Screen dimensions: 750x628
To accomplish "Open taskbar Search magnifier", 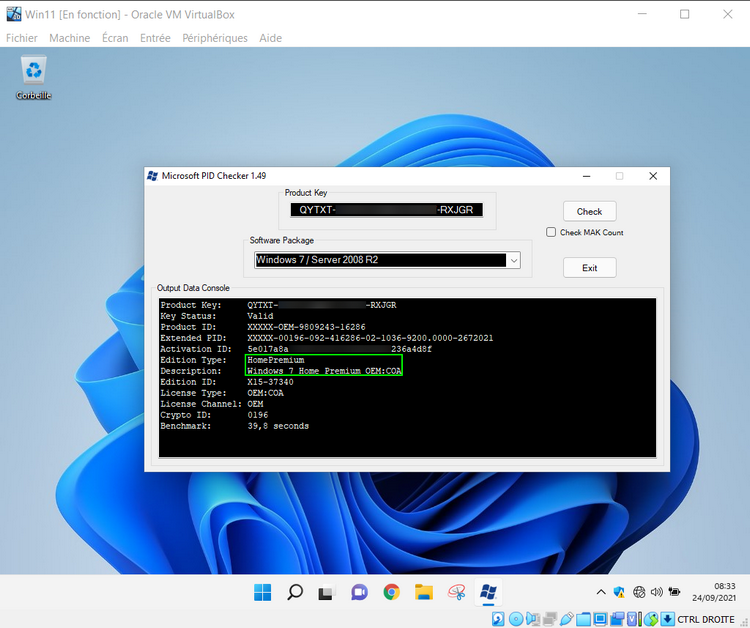I will pyautogui.click(x=295, y=592).
